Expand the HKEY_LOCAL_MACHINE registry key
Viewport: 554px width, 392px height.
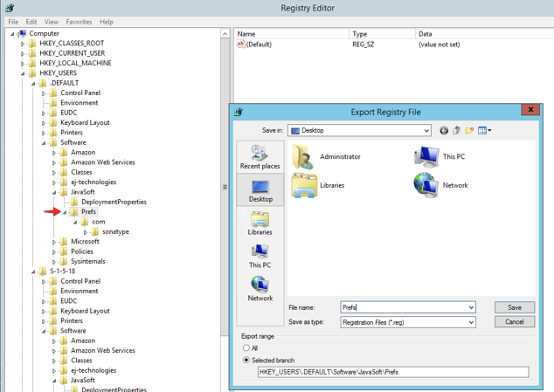pos(23,63)
